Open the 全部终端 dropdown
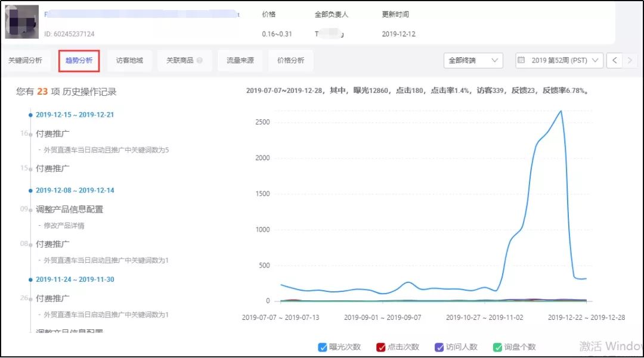 473,60
